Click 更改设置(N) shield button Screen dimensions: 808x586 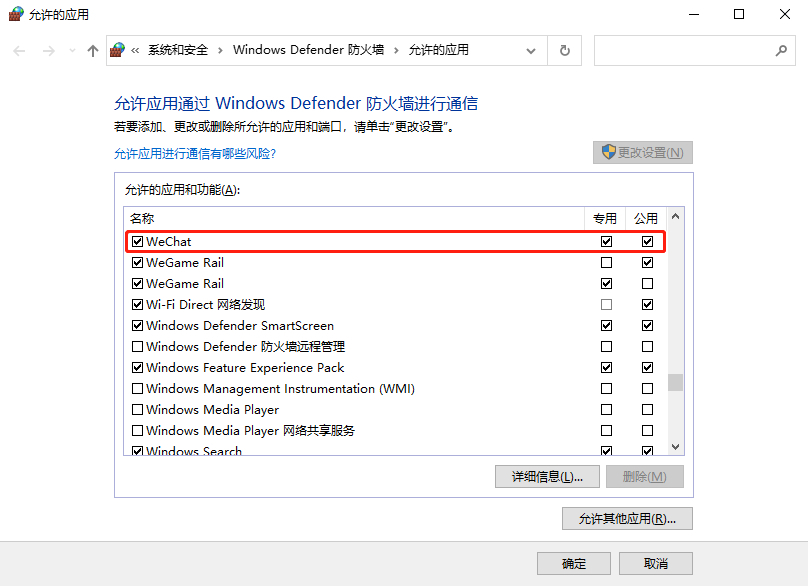coord(643,153)
